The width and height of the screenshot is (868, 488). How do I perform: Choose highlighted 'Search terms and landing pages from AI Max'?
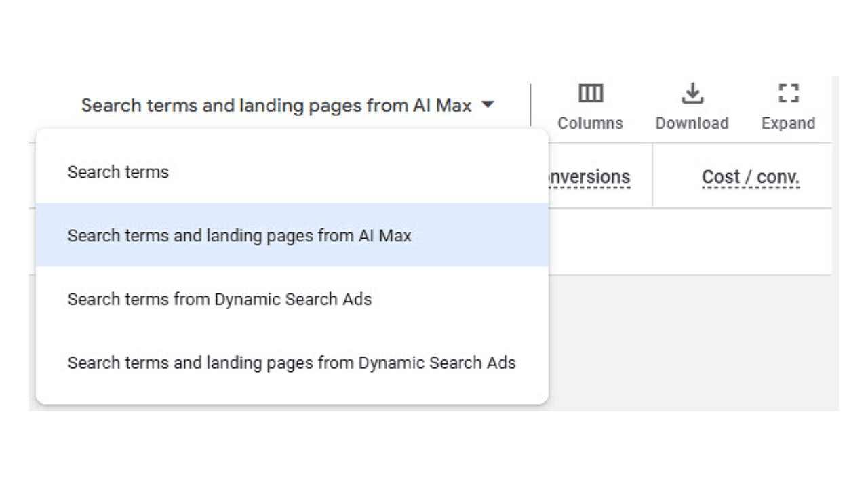(239, 236)
